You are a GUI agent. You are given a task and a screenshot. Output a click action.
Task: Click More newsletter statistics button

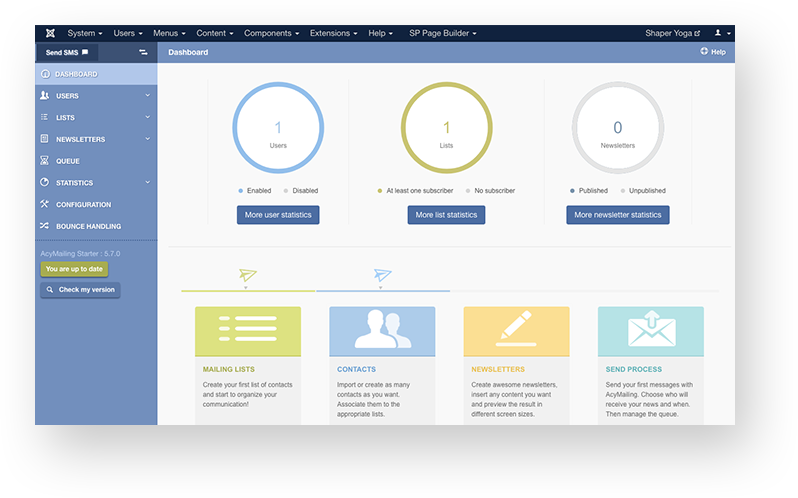pyautogui.click(x=618, y=215)
